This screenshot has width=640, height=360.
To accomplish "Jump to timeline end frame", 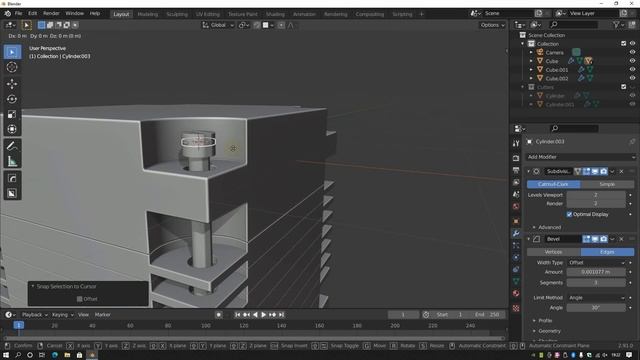I will tap(281, 315).
